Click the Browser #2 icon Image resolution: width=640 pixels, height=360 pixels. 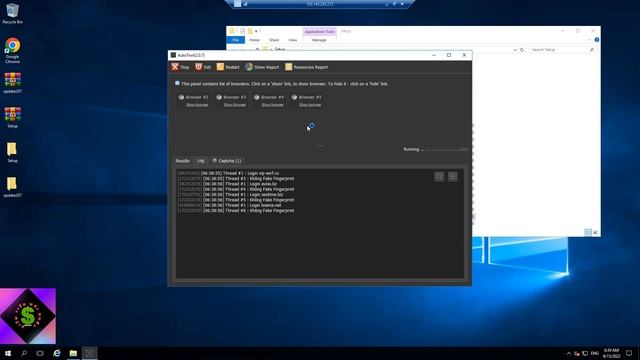181,97
